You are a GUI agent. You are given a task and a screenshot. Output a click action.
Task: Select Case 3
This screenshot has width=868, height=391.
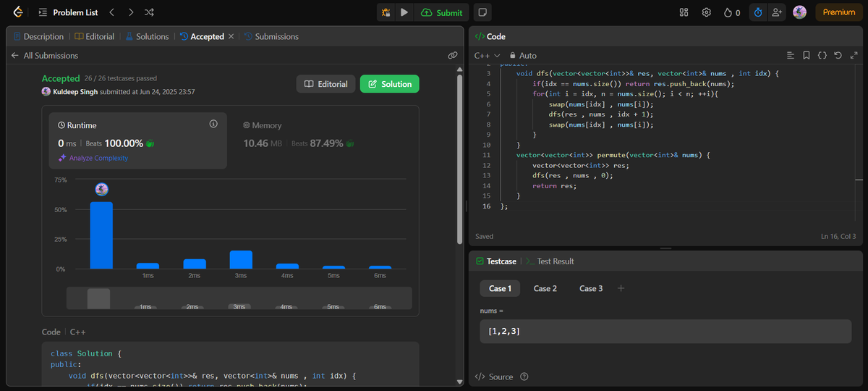pyautogui.click(x=591, y=288)
